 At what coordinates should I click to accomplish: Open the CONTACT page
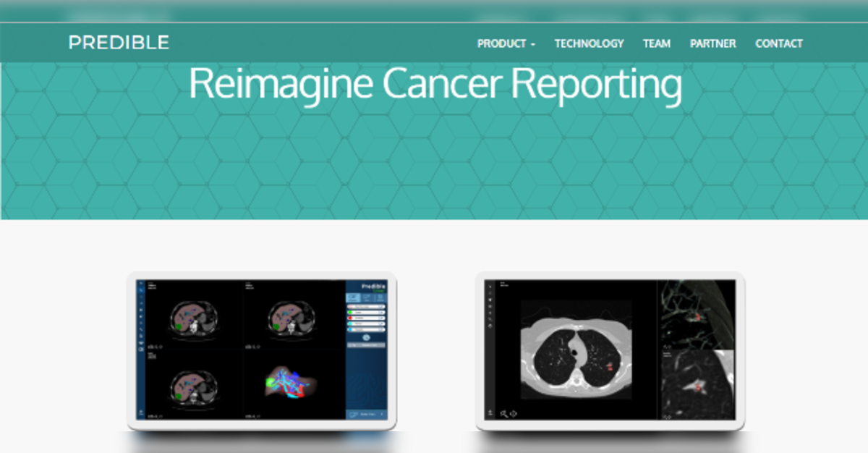(x=779, y=43)
